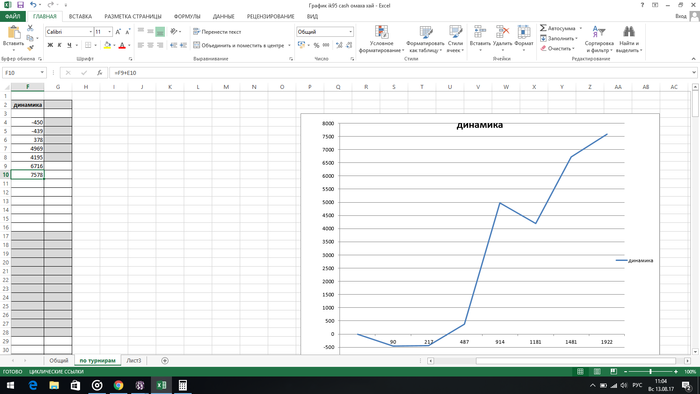This screenshot has height=394, width=700.
Task: Open the number format Общий dropdown
Action: pyautogui.click(x=350, y=32)
